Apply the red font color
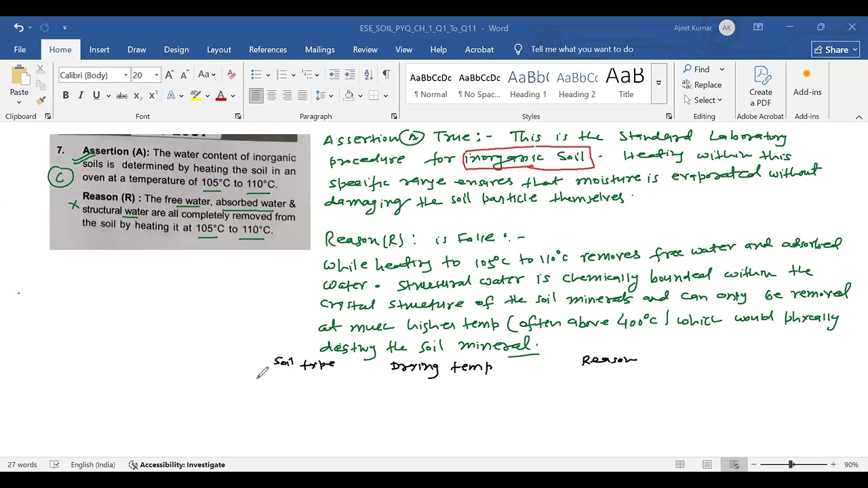This screenshot has width=868, height=488. coord(220,96)
